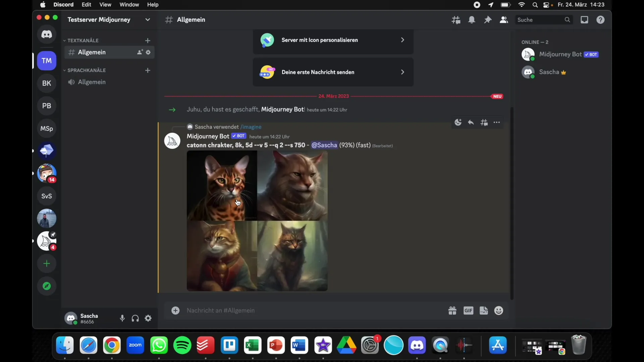Screen dimensions: 644x362
Task: Open the Edit menu
Action: click(87, 5)
